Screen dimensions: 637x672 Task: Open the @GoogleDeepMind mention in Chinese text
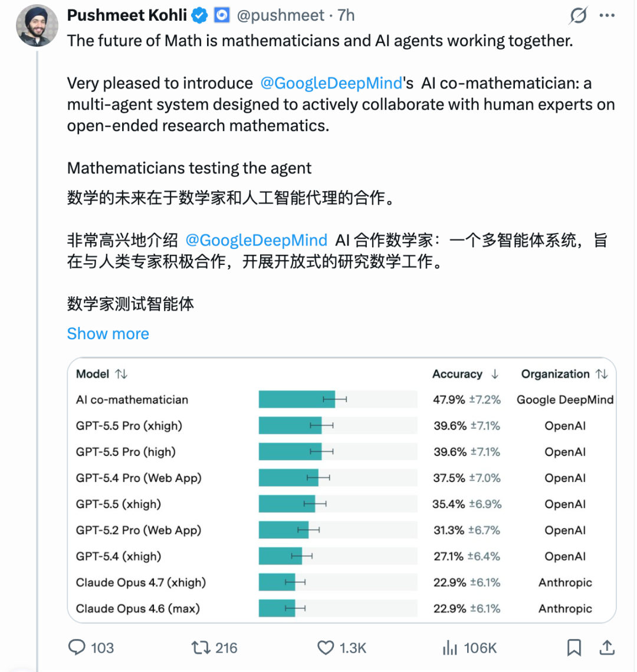(x=256, y=241)
